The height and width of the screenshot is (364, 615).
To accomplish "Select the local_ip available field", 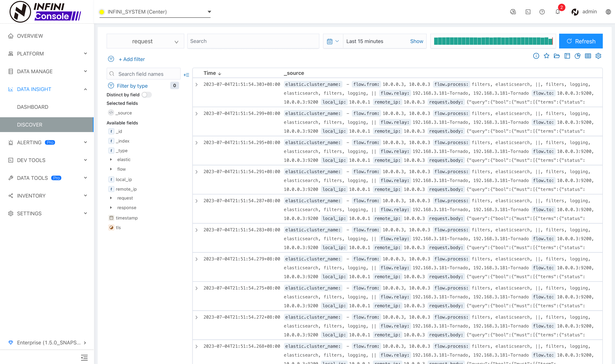I will point(124,180).
